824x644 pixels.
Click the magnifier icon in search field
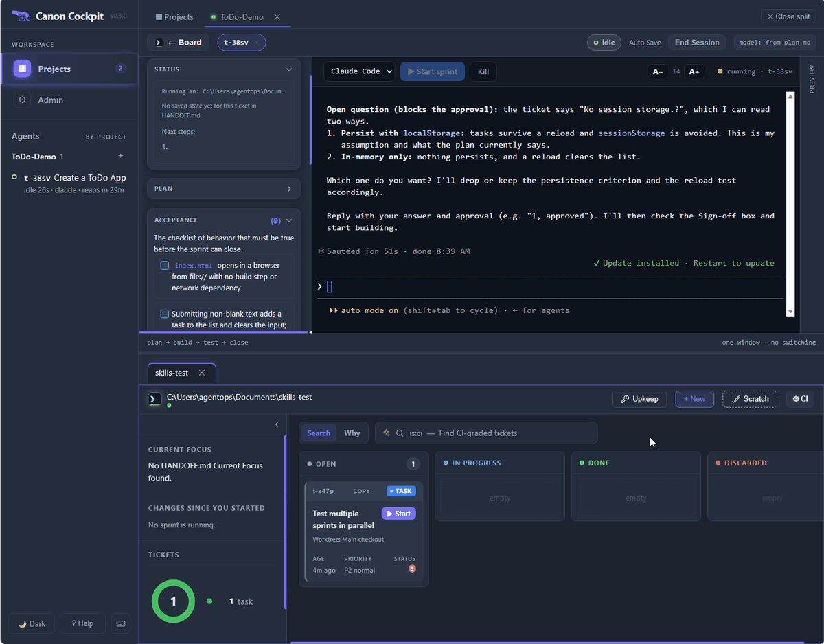point(399,433)
